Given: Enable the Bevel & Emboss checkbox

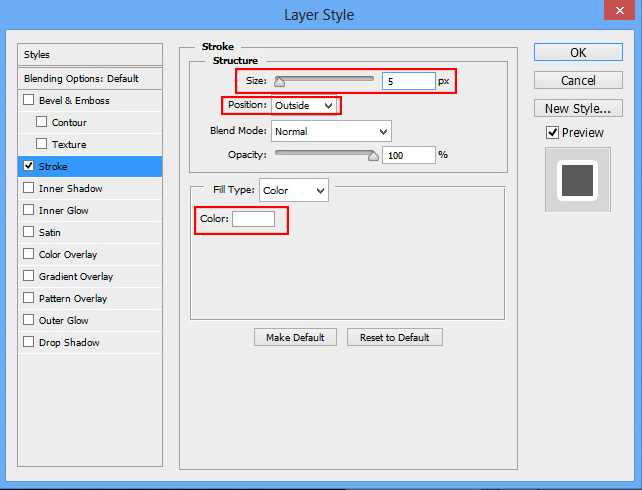Looking at the screenshot, I should (x=29, y=100).
